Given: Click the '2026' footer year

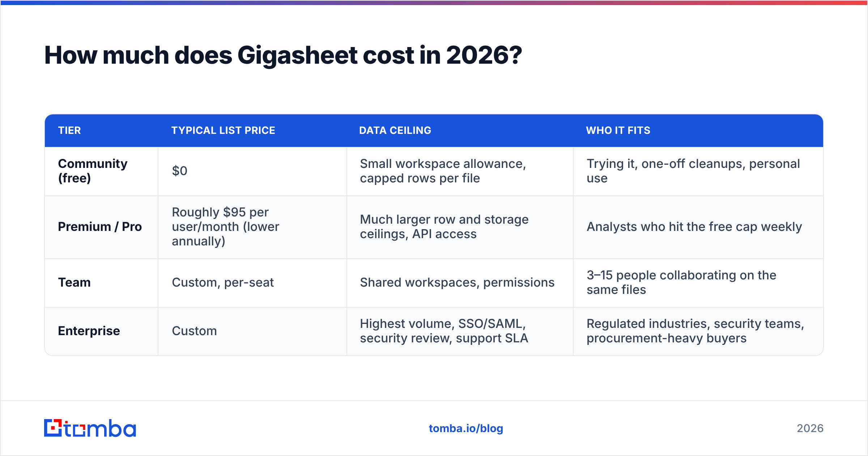Looking at the screenshot, I should click(x=810, y=428).
